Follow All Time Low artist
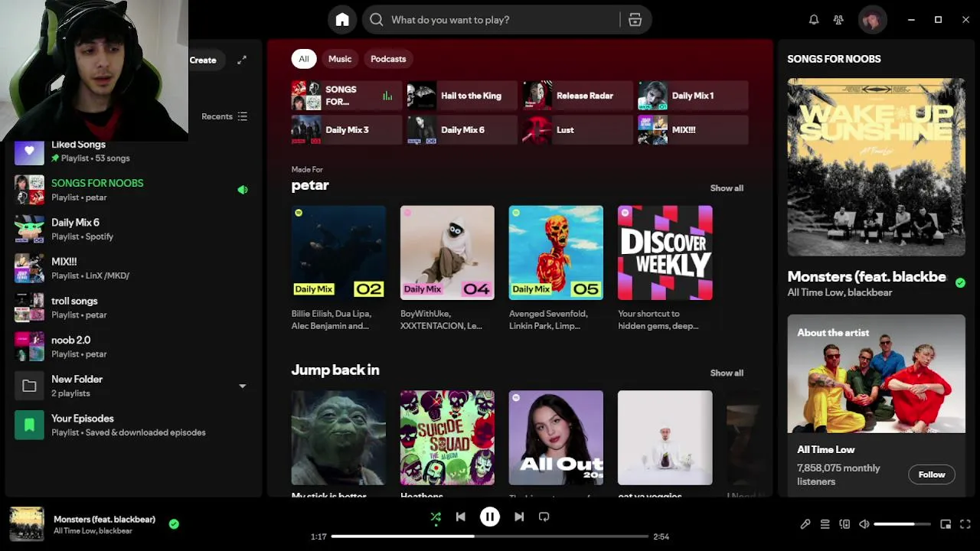This screenshot has height=551, width=980. [932, 474]
